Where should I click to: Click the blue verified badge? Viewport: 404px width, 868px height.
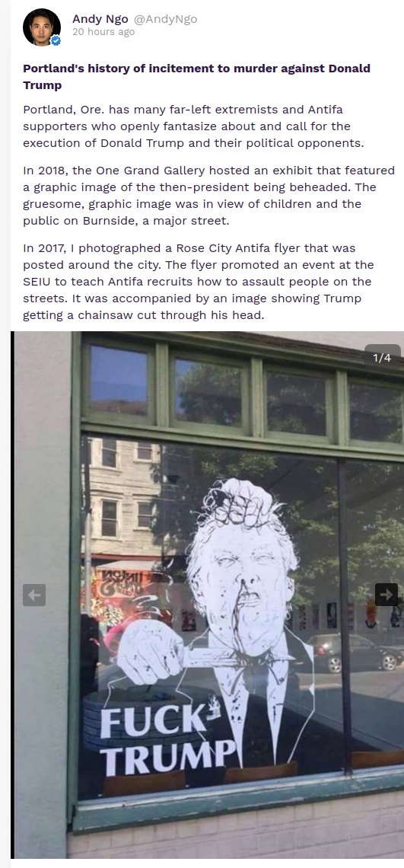click(x=56, y=40)
